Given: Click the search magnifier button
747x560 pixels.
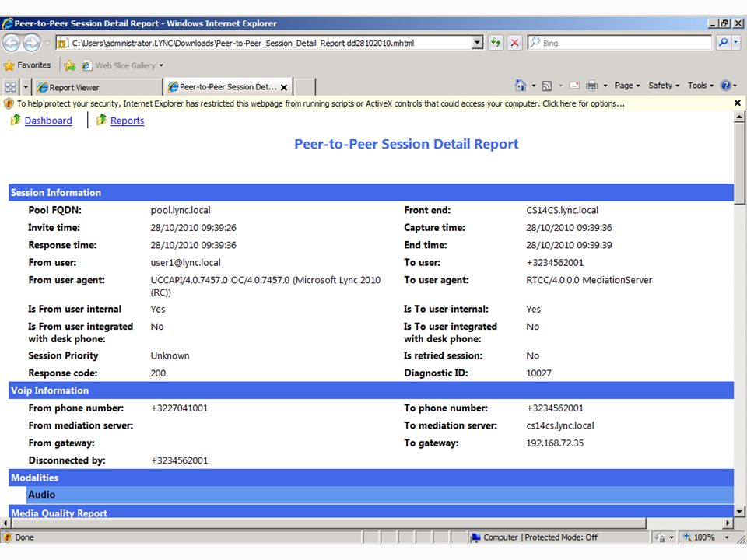Looking at the screenshot, I should [723, 42].
